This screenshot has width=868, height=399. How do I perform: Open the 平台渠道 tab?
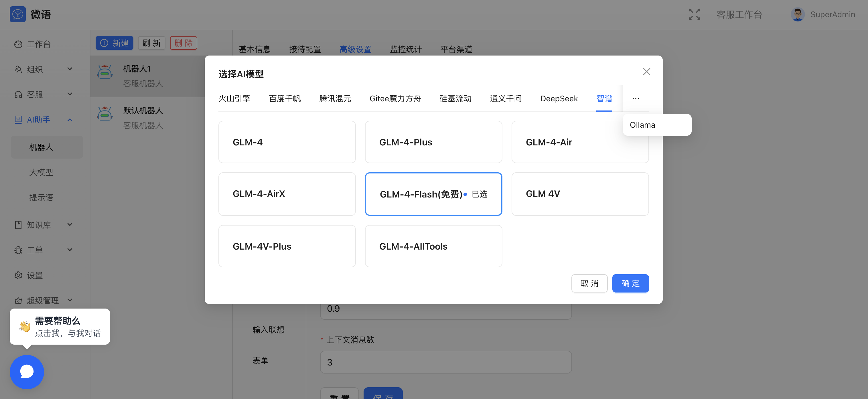[x=456, y=49]
